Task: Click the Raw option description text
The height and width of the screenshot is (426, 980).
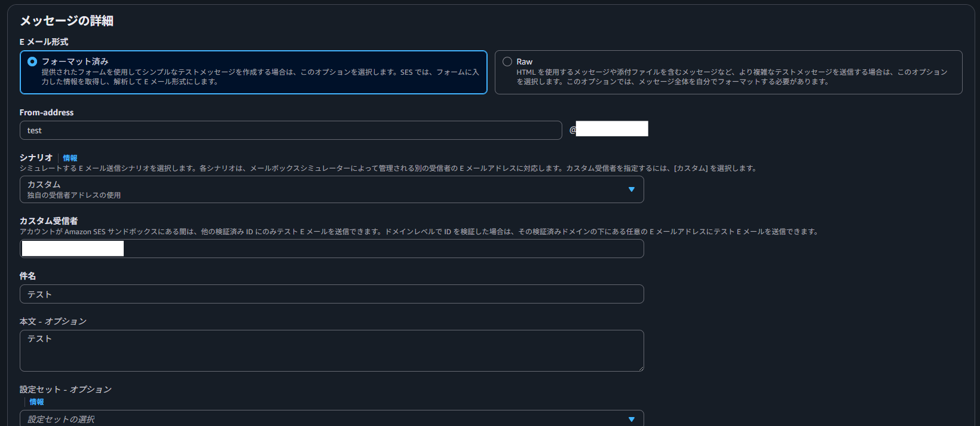Action: pyautogui.click(x=731, y=76)
